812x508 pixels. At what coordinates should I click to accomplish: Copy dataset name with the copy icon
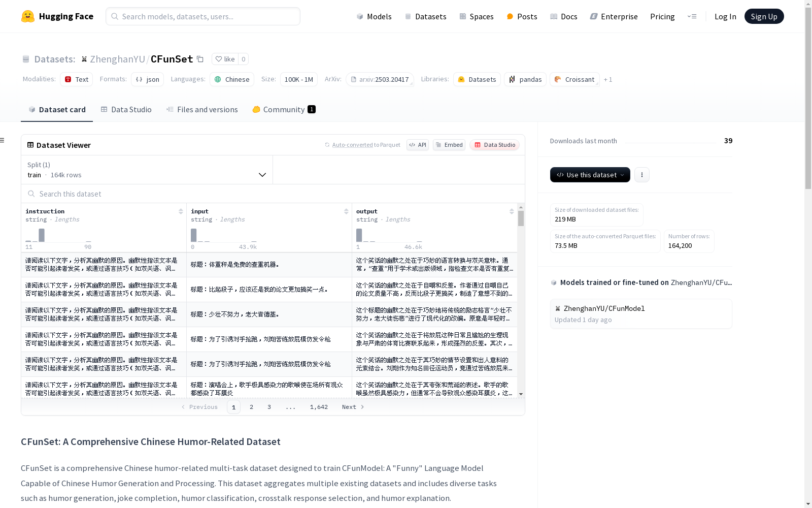tap(200, 59)
